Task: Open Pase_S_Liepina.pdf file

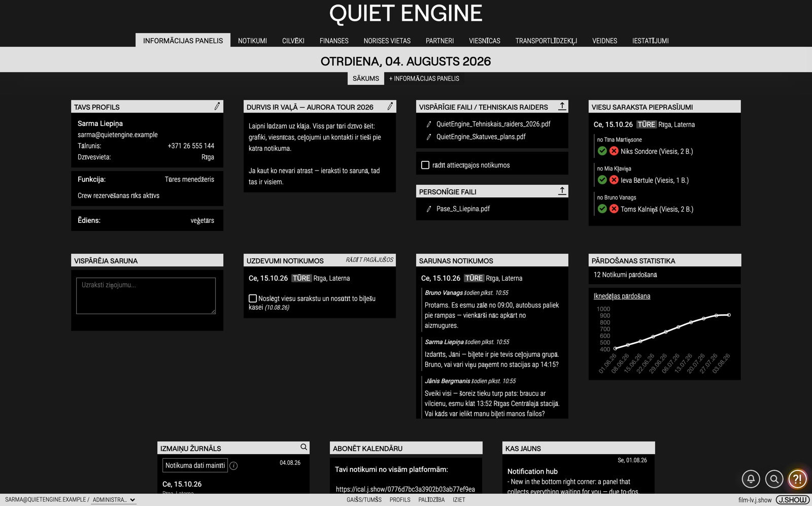Action: 463,209
